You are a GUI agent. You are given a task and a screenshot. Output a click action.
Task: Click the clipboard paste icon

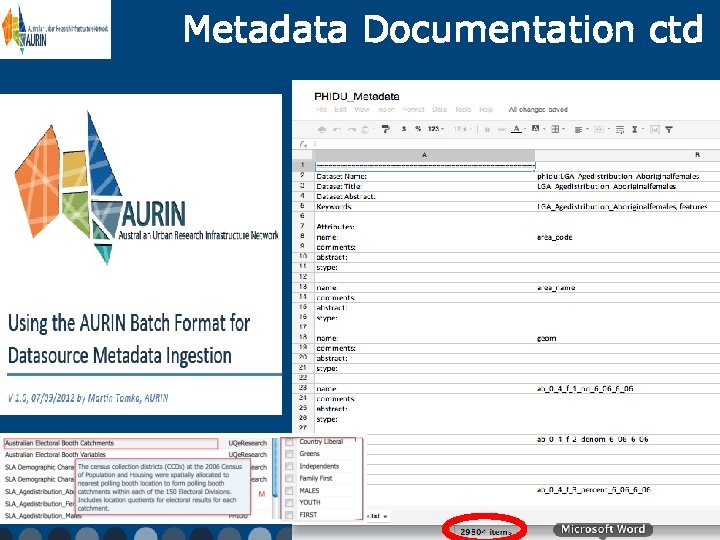coord(365,129)
